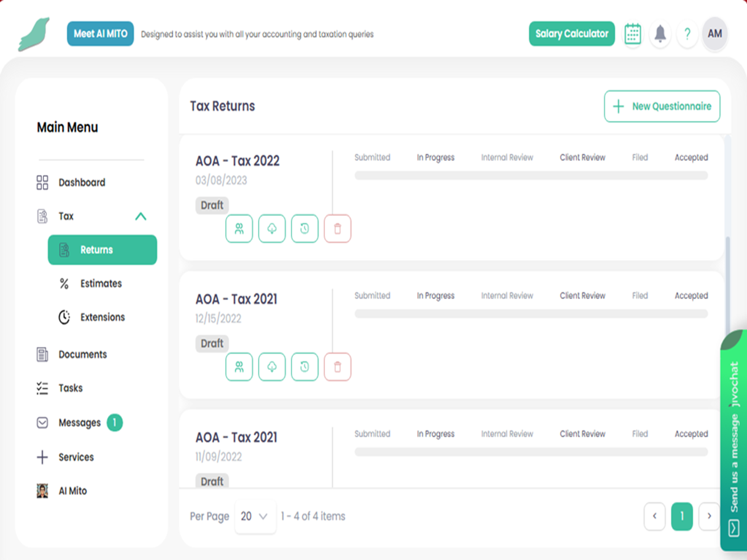Collapse the Tax menu chevron
The width and height of the screenshot is (747, 560).
pos(141,216)
